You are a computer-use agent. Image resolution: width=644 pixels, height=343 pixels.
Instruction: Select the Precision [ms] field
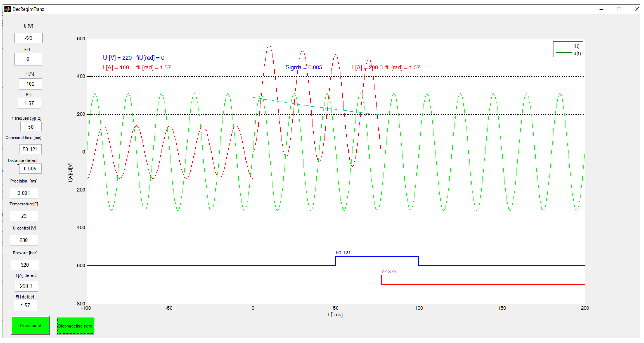pos(24,193)
